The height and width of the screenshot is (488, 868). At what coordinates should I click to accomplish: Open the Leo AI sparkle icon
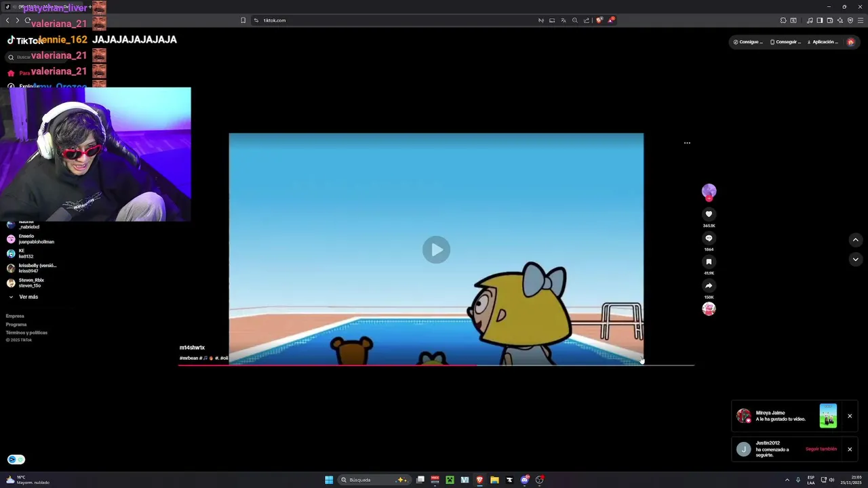(x=840, y=20)
